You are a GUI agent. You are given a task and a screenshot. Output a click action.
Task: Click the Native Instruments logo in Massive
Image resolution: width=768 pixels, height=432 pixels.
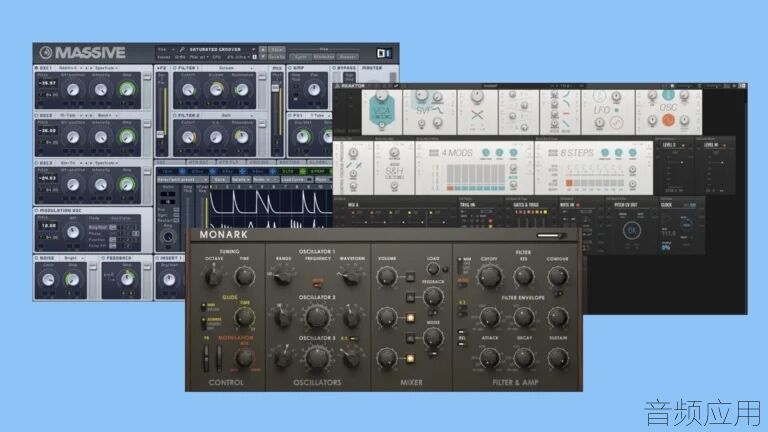[383, 53]
